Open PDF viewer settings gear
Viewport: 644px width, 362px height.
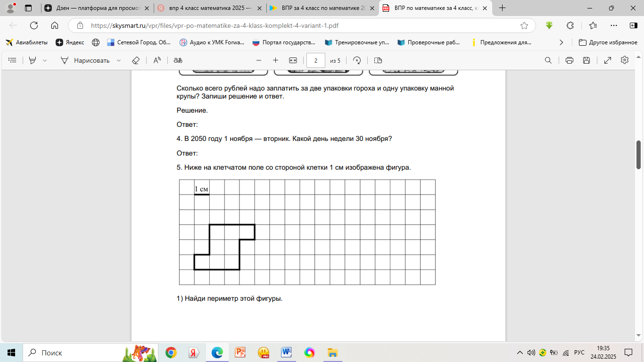(x=625, y=60)
